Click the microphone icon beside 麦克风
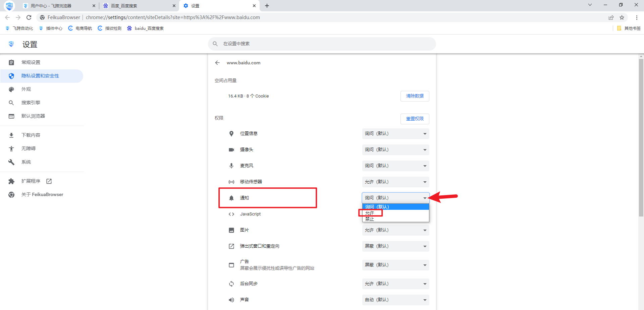 [231, 166]
